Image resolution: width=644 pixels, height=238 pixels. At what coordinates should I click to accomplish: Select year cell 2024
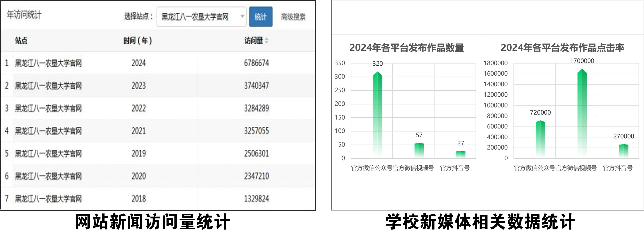point(139,63)
